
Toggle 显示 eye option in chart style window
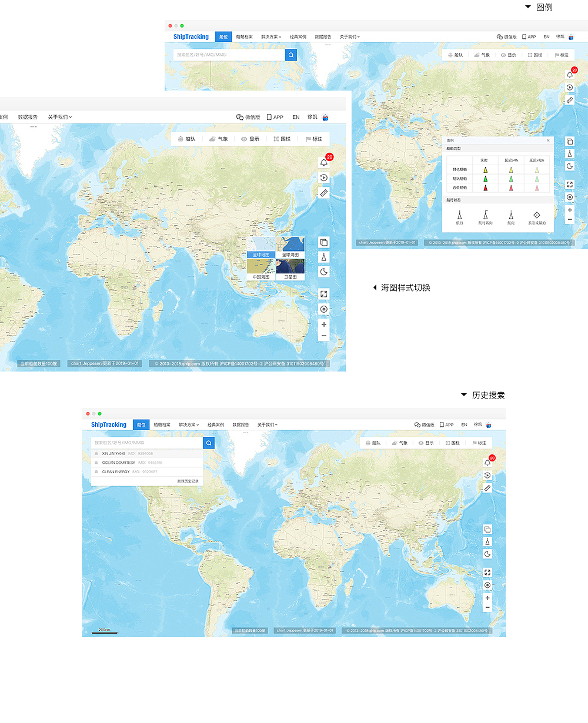pos(250,139)
